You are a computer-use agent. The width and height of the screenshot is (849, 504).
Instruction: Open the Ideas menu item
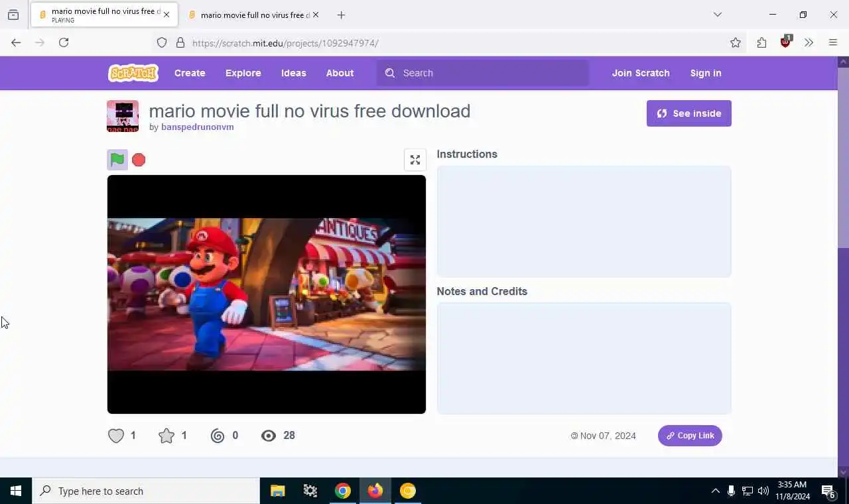click(294, 73)
